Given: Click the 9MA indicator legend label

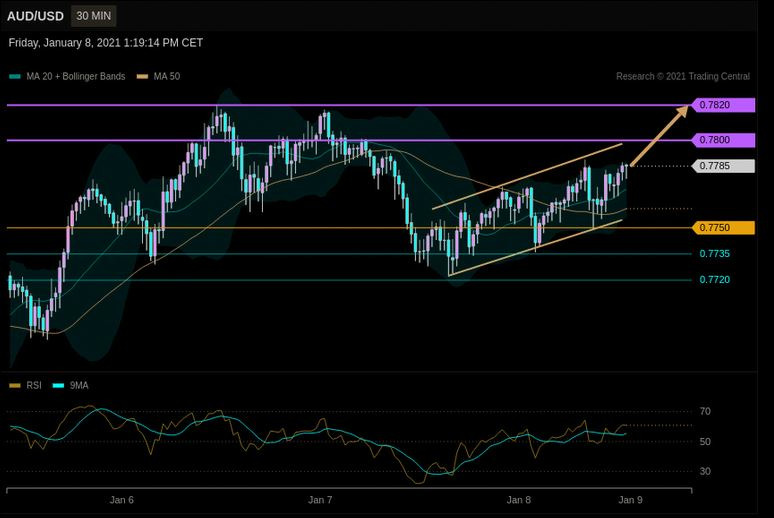Looking at the screenshot, I should [x=79, y=386].
